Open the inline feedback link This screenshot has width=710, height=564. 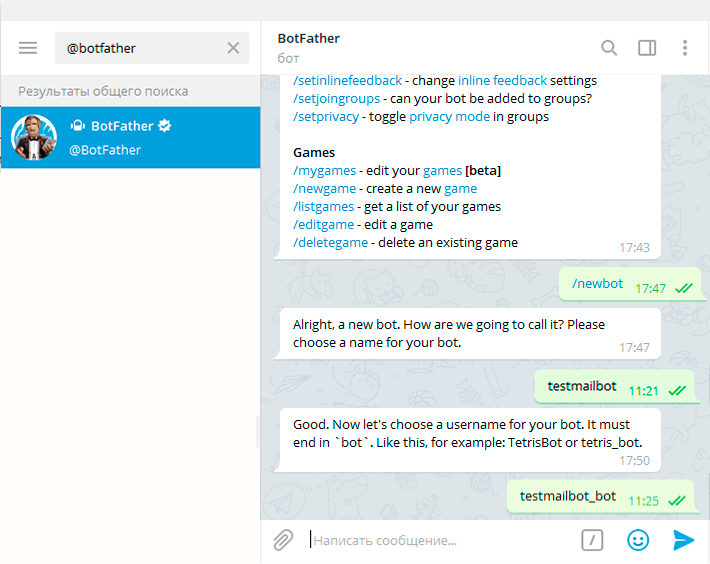(503, 81)
